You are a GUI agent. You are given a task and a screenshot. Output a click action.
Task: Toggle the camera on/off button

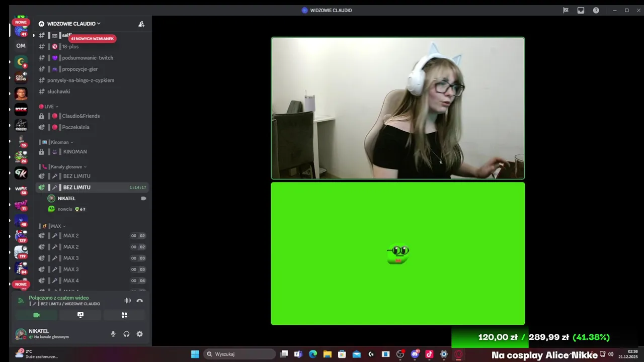click(x=36, y=315)
